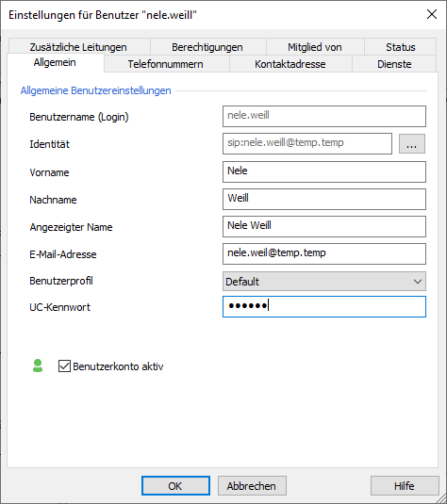This screenshot has height=504, width=447.
Task: Focus the Vorname field containing Nele
Action: tap(324, 172)
